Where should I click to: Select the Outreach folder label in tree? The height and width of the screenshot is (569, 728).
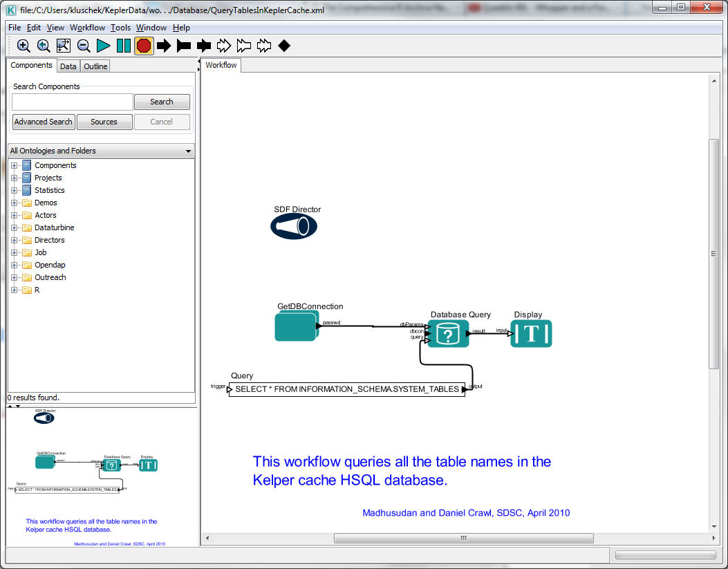50,277
